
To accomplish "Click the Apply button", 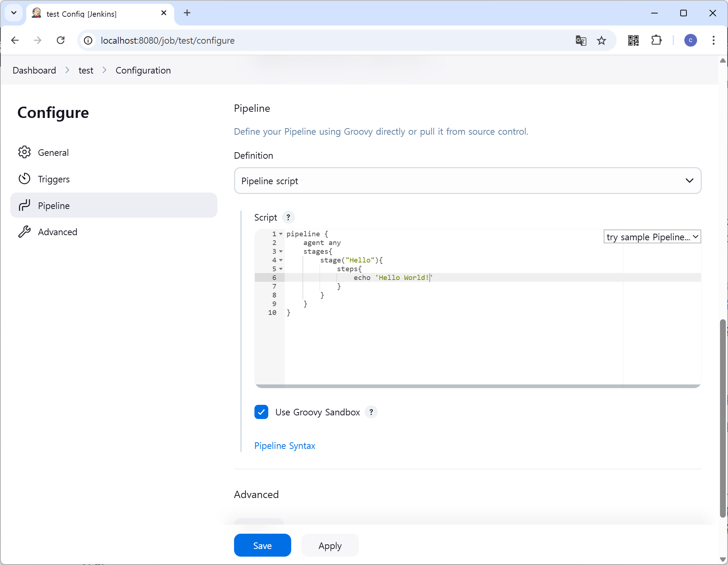I will (x=330, y=545).
